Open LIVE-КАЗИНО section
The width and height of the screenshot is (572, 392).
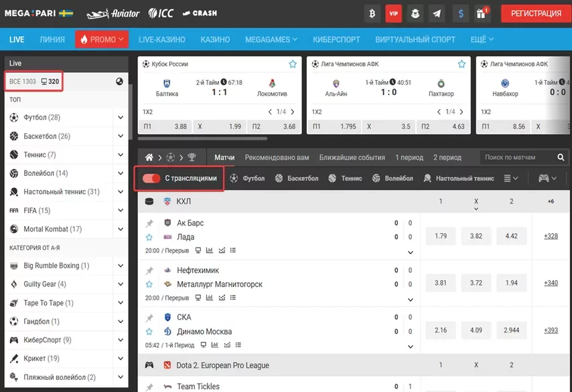click(161, 39)
